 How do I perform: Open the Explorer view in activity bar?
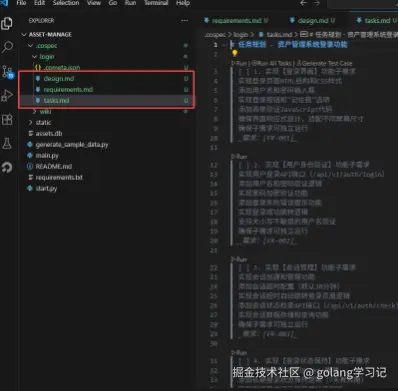tap(7, 24)
